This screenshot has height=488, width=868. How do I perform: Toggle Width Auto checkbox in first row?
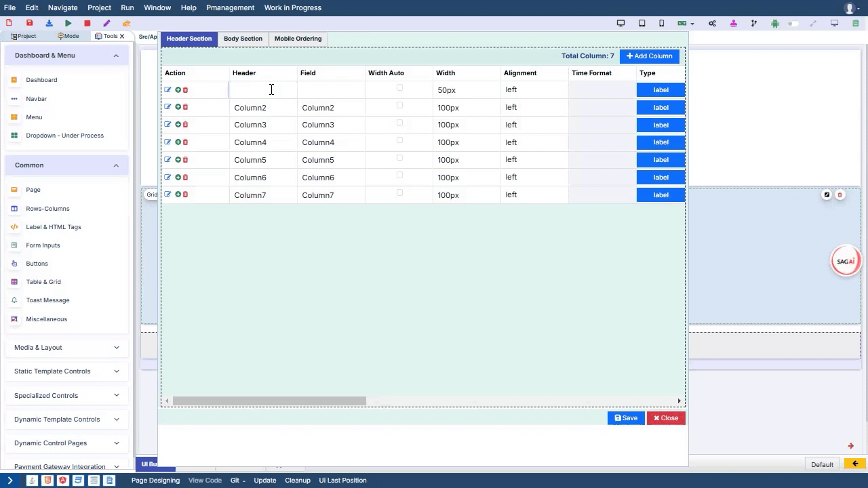(399, 87)
